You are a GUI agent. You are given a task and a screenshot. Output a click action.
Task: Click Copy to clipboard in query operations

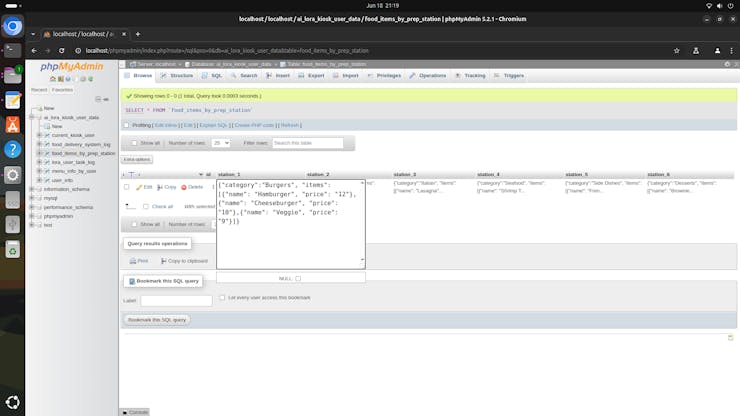click(184, 261)
